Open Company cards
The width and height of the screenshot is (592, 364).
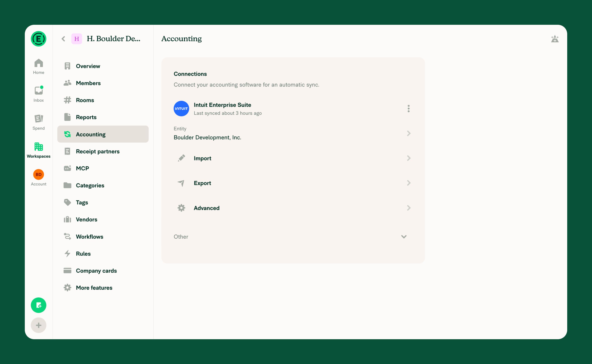[103, 271]
